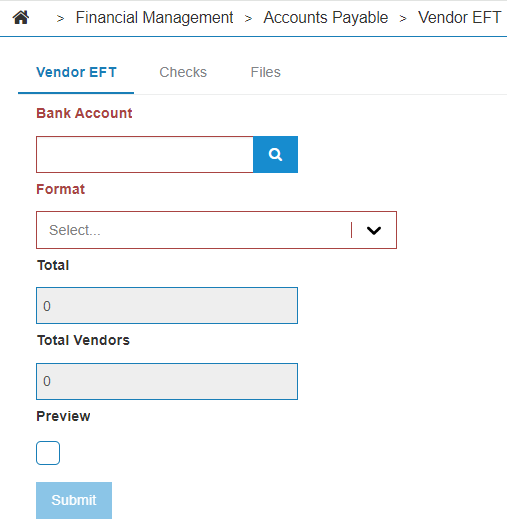This screenshot has height=526, width=507.
Task: Open the Format Select... combo box
Action: [x=216, y=230]
